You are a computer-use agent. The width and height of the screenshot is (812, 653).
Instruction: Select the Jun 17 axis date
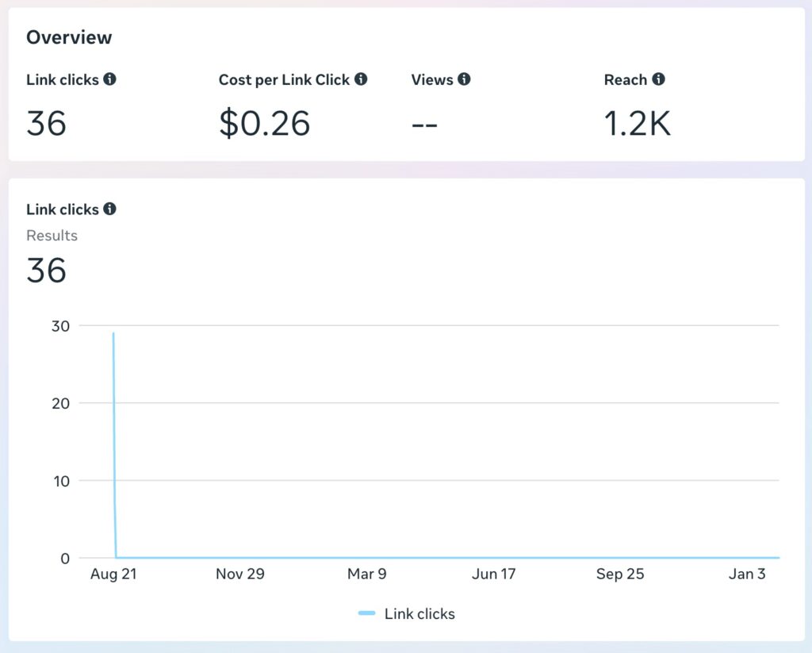click(493, 574)
